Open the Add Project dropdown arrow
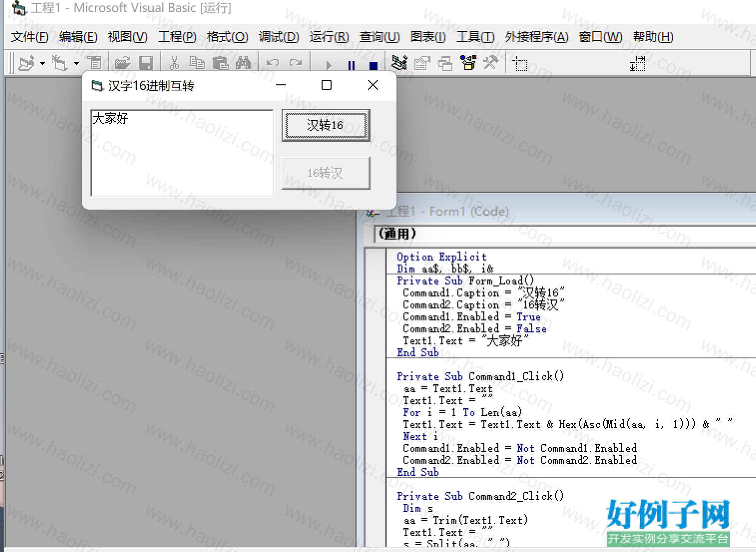The width and height of the screenshot is (756, 552). [x=42, y=63]
